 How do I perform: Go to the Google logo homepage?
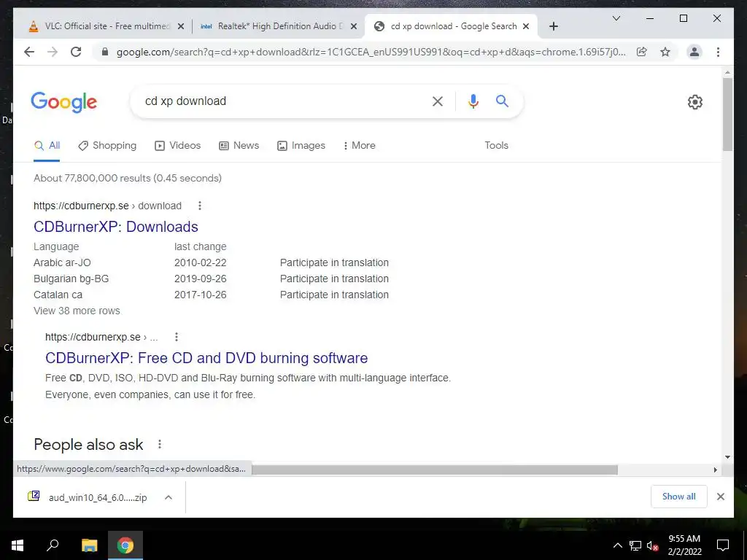(64, 102)
